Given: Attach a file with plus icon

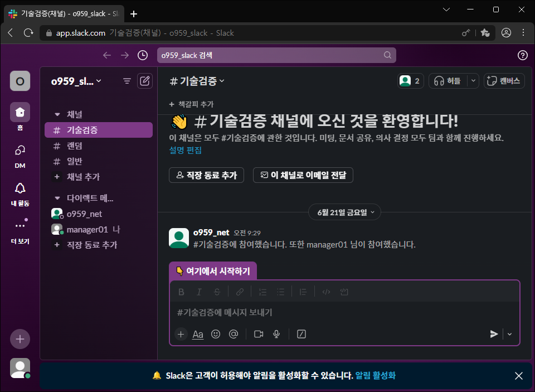Looking at the screenshot, I should 181,334.
